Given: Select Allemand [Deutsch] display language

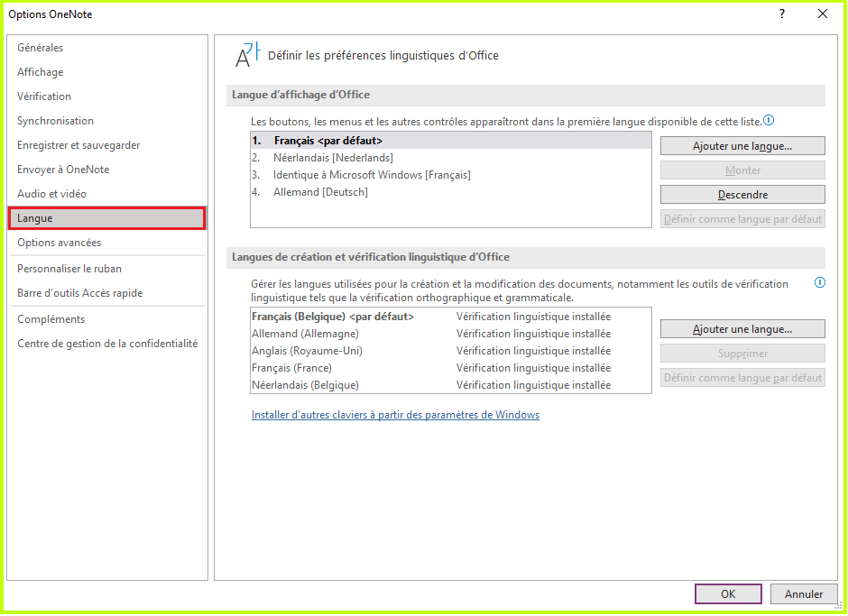Looking at the screenshot, I should pyautogui.click(x=451, y=192).
